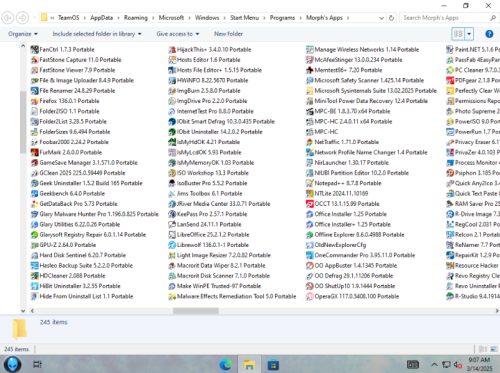Refresh the Morph's Apps folder

(x=392, y=18)
